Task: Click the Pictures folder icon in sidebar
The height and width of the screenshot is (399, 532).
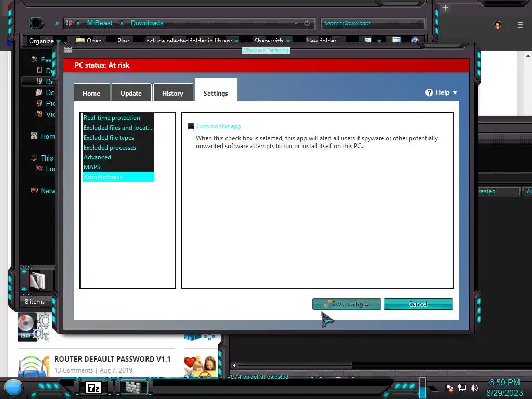Action: pos(39,103)
